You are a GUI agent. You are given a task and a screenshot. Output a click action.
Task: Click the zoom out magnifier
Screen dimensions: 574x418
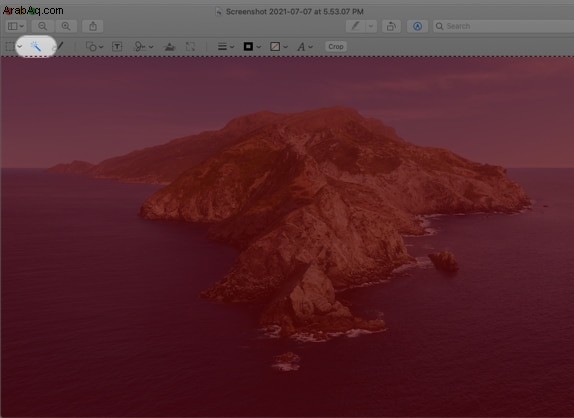pyautogui.click(x=42, y=26)
